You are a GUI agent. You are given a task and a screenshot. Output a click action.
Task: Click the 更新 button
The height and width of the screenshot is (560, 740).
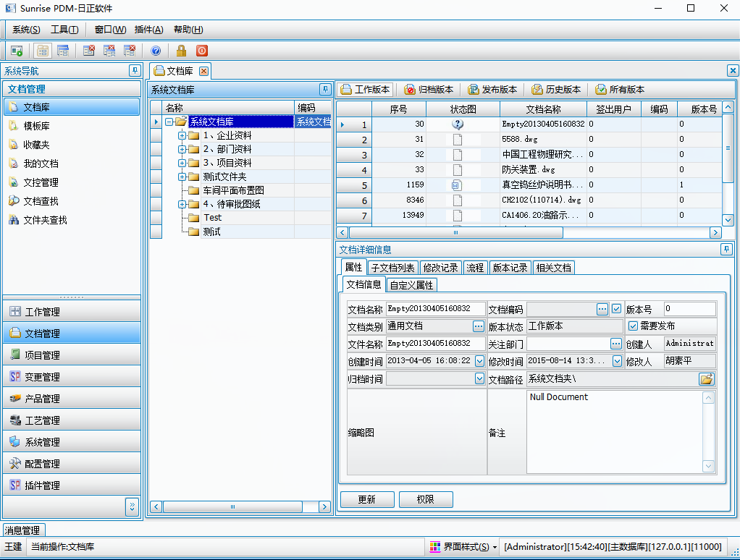(367, 500)
